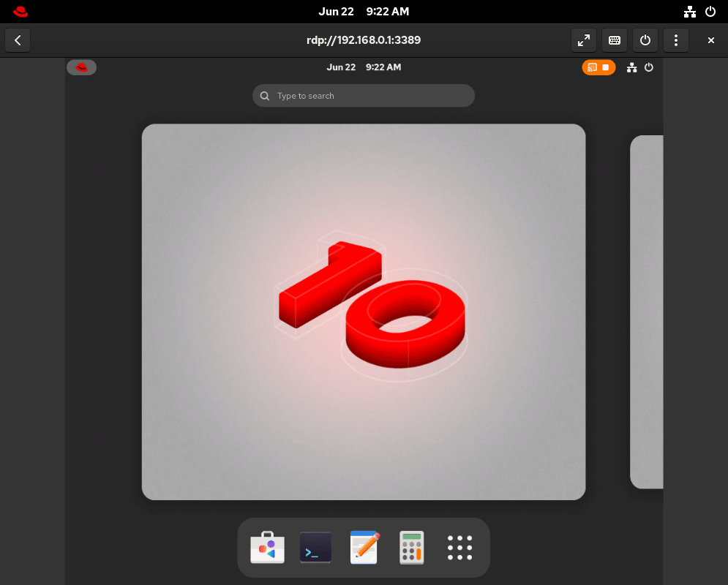Screen dimensions: 728x585
Task: Click the disconnect power button in header
Action: pyautogui.click(x=645, y=40)
